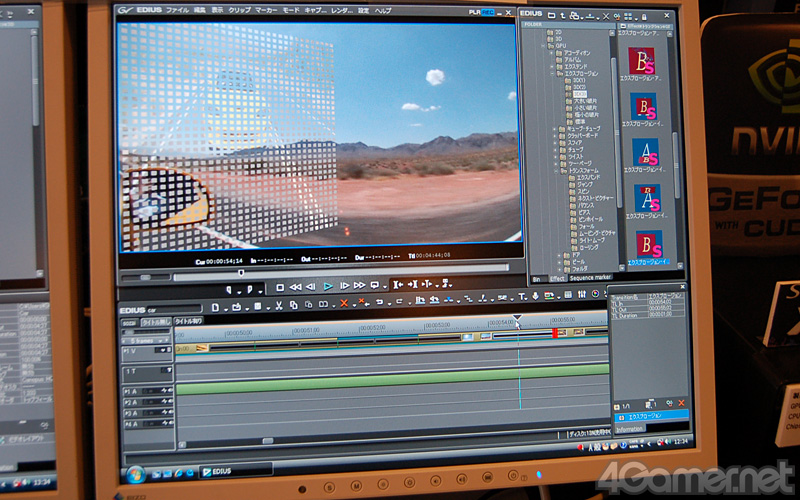This screenshot has width=800, height=500.
Task: Select the Information tab
Action: click(x=629, y=430)
